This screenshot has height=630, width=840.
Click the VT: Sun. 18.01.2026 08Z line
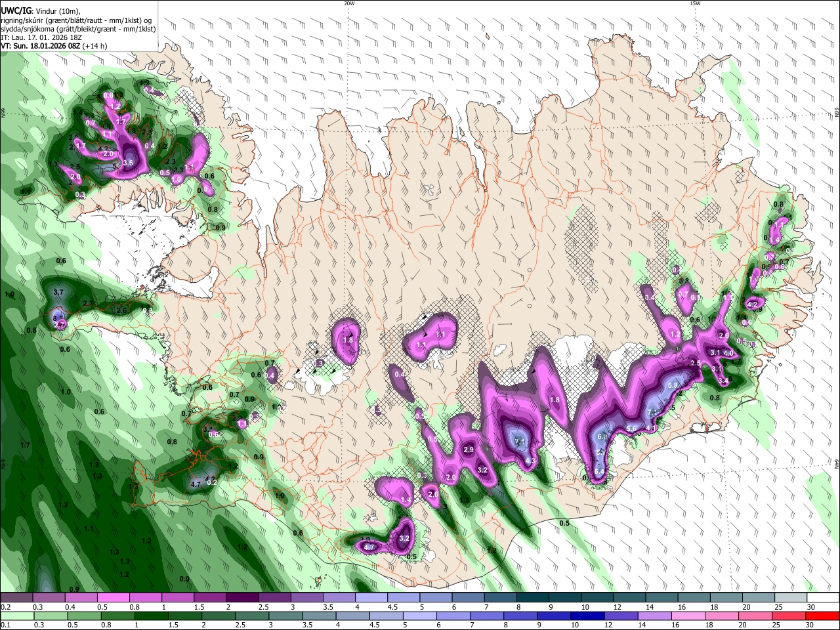[x=54, y=46]
